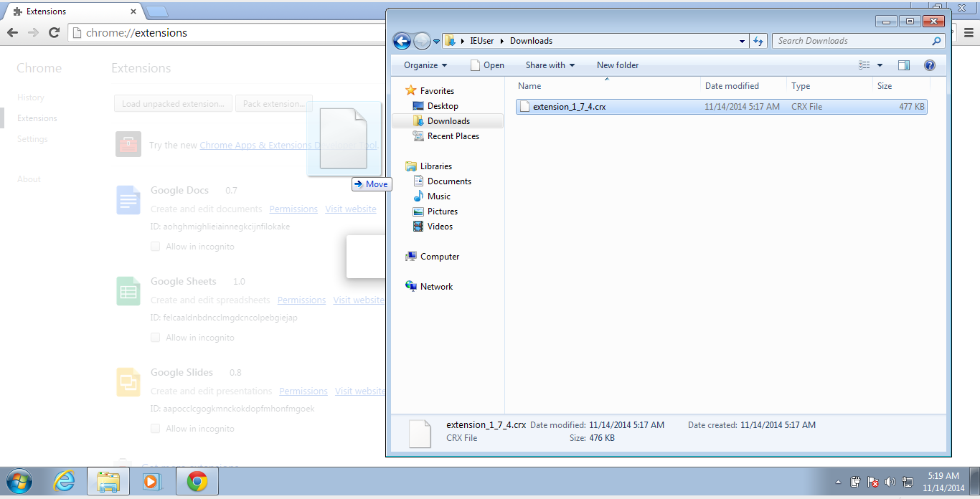Click the Explorer help icon
This screenshot has width=980, height=499.
[x=930, y=65]
